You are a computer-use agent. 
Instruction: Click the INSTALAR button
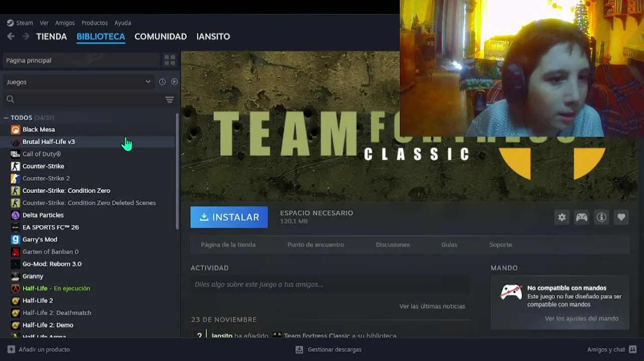pos(229,217)
